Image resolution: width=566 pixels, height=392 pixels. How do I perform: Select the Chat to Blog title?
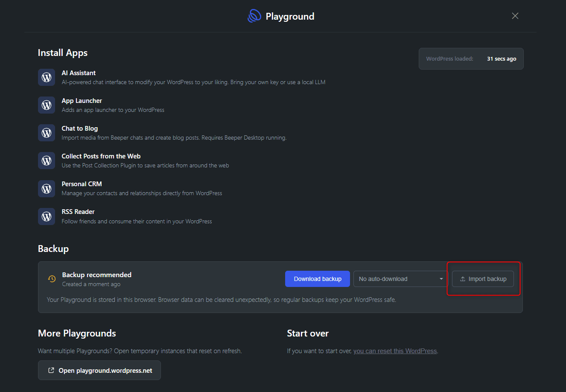tap(80, 129)
